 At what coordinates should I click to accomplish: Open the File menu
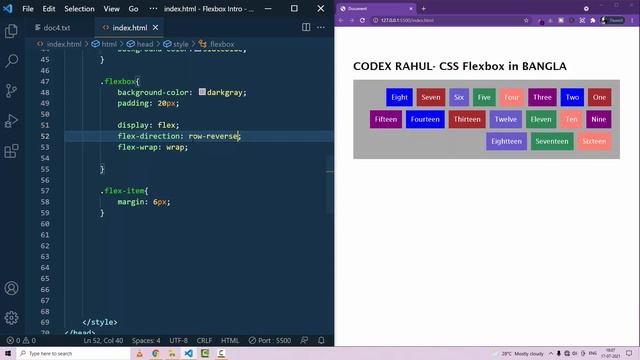[x=28, y=9]
